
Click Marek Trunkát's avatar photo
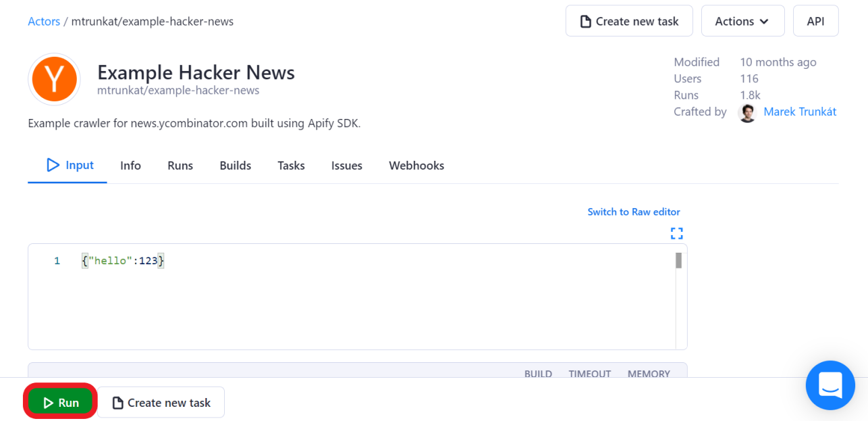point(747,113)
